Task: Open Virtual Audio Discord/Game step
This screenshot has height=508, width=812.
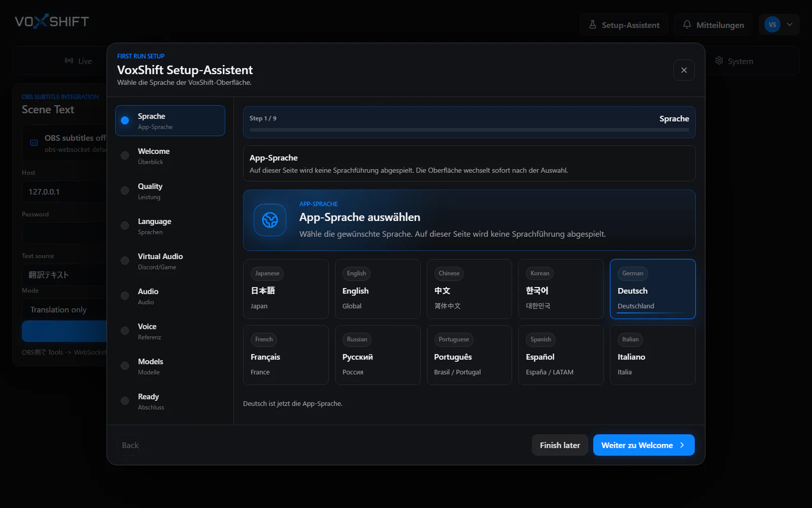Action: click(x=170, y=261)
